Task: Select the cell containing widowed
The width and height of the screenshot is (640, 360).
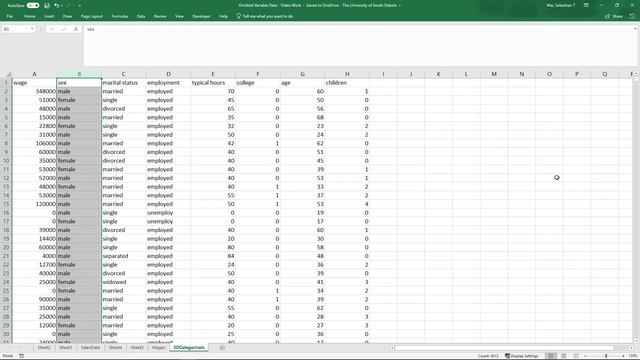Action: coord(123,282)
